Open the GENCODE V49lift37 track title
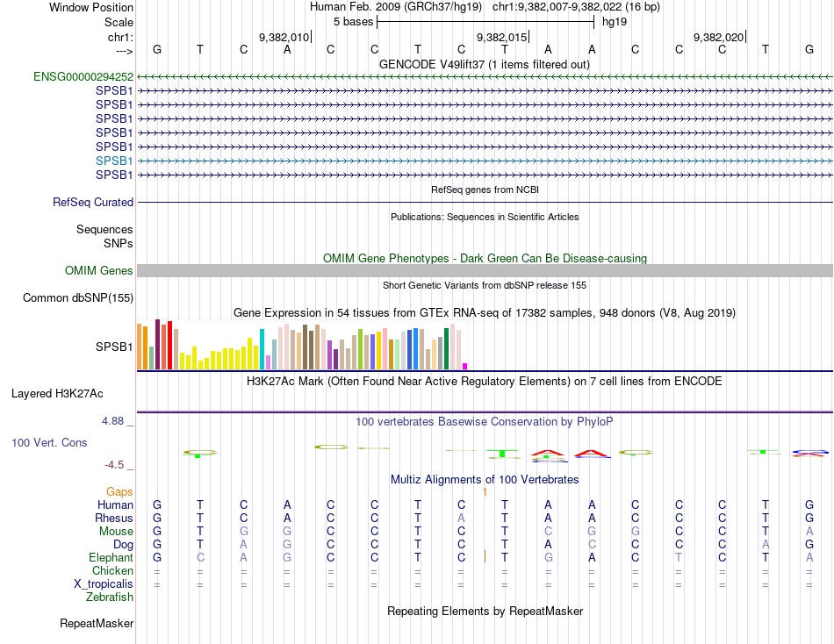The height and width of the screenshot is (644, 834). click(485, 64)
